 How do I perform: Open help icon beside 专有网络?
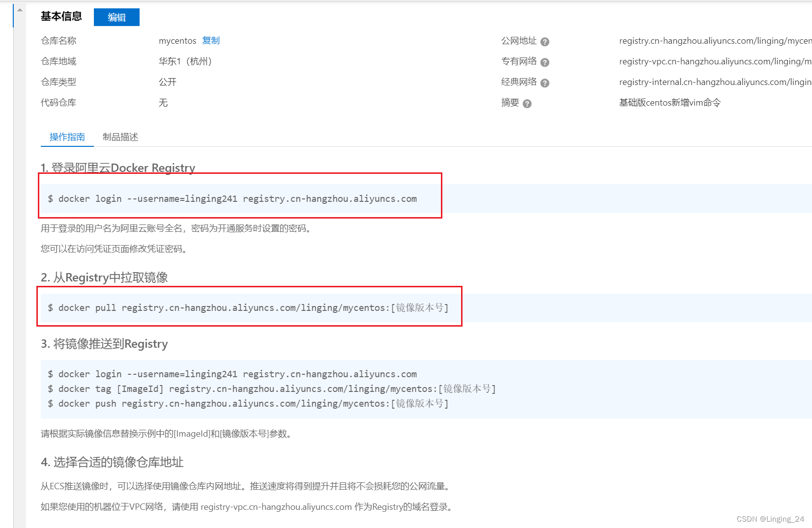tap(545, 62)
